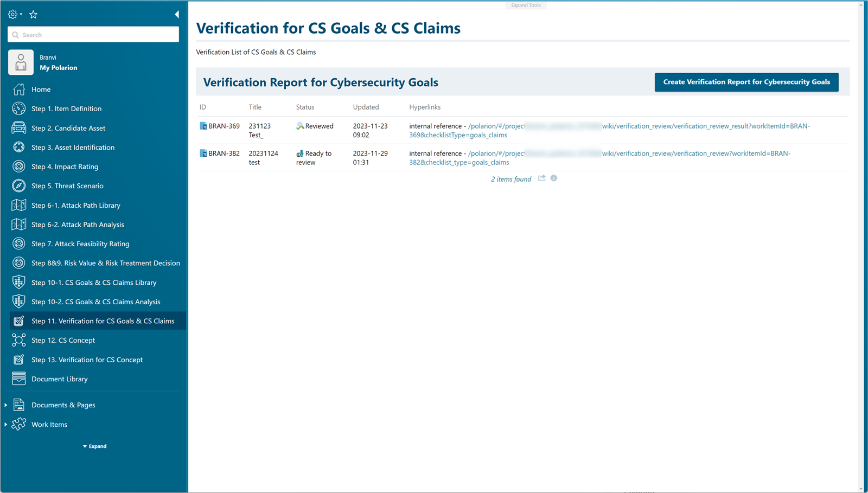Click the Work Items puzzle icon
Viewport: 868px width, 493px height.
[x=19, y=424]
